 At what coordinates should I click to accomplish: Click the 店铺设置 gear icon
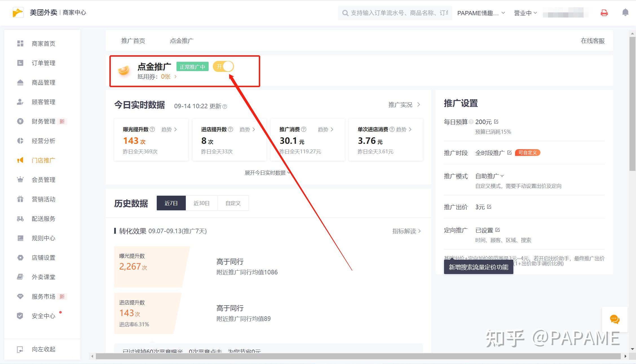click(x=20, y=257)
